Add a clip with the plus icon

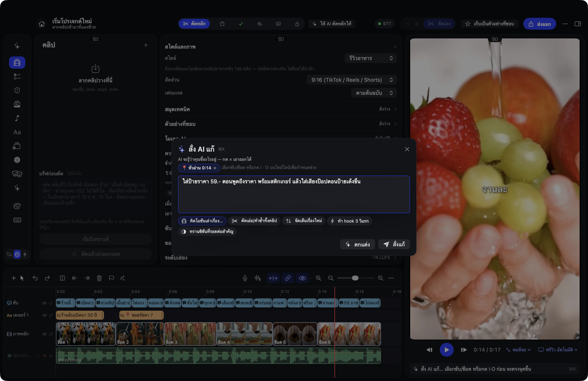(x=146, y=45)
